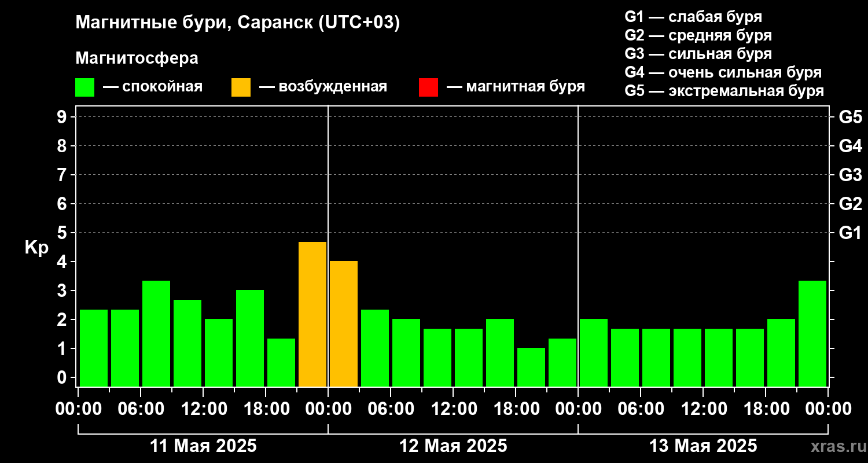Viewport: 868px width, 463px height.
Task: Click the orange 'возбужденная' legend swatch
Action: point(241,87)
